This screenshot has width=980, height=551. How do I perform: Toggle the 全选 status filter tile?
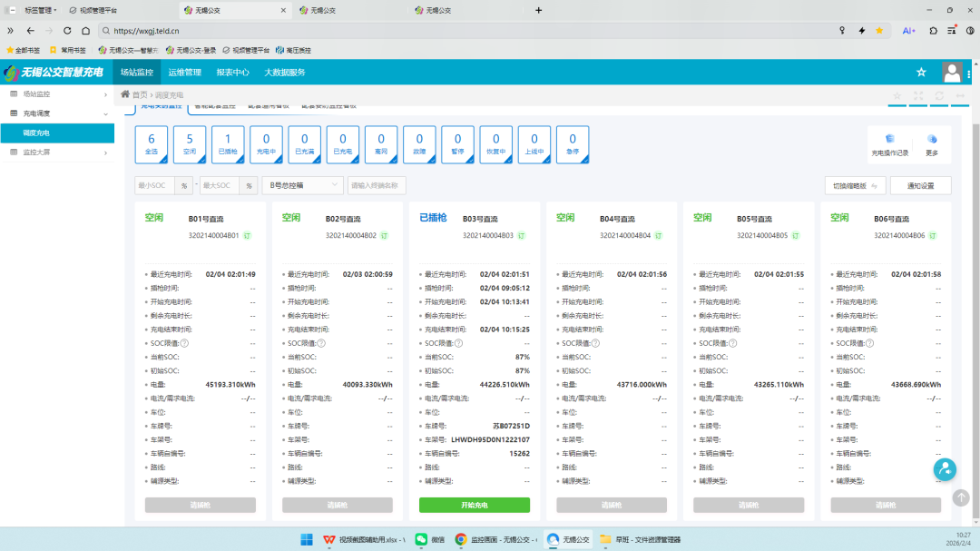click(151, 144)
